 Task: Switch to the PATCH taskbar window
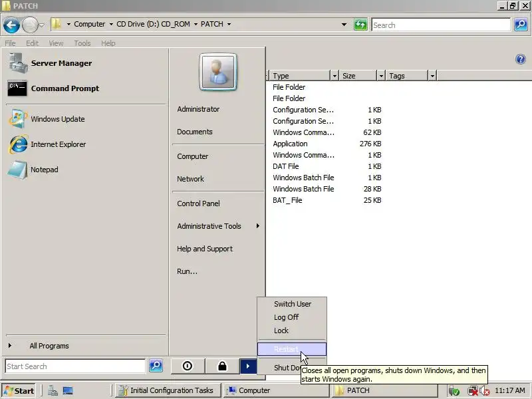(x=384, y=390)
